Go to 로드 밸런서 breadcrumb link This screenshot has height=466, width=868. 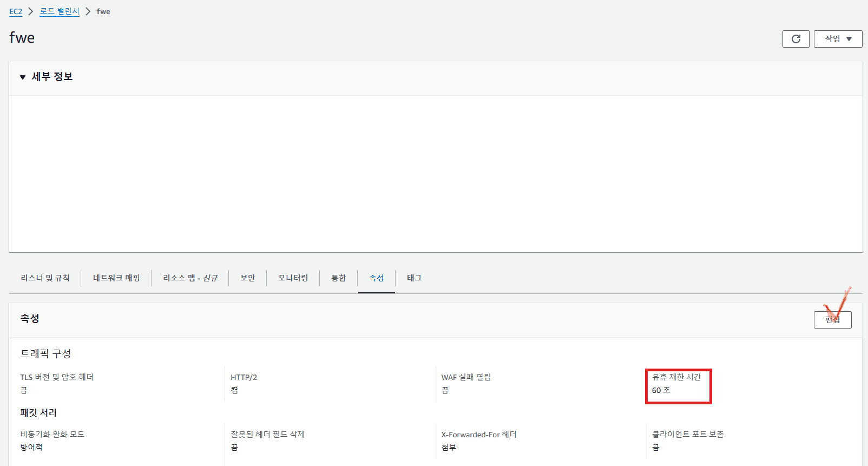(60, 11)
